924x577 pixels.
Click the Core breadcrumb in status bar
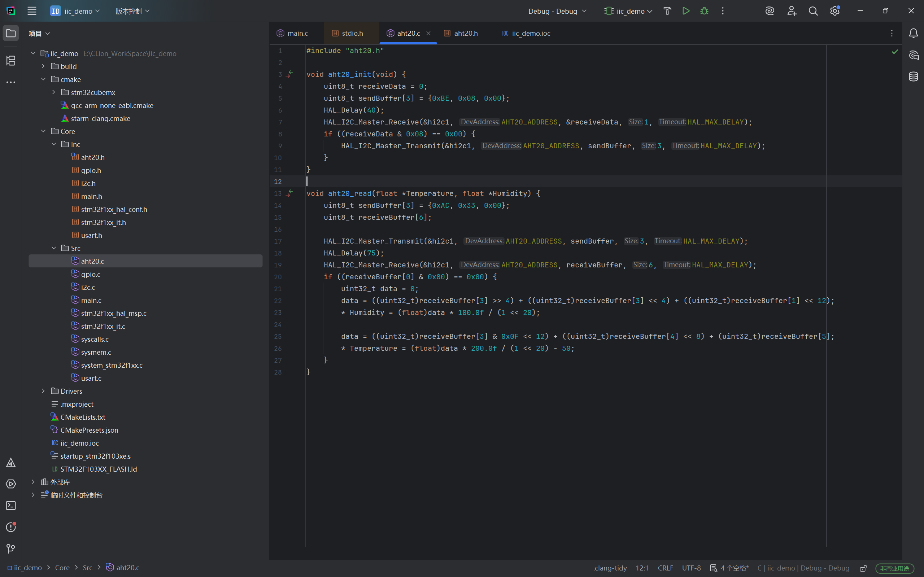tap(62, 568)
